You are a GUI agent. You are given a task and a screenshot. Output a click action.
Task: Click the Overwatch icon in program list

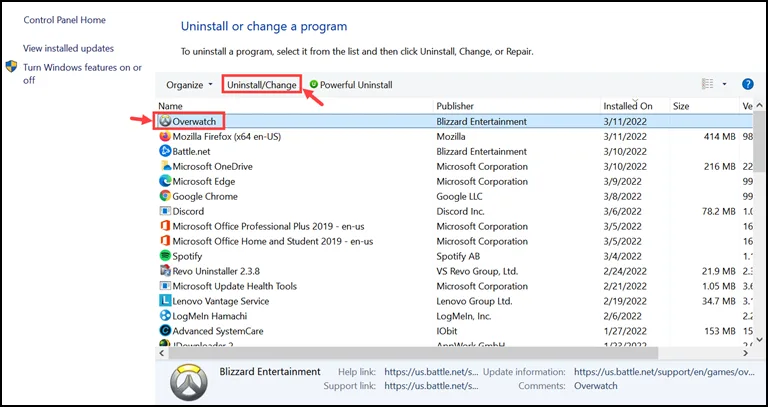tap(165, 121)
